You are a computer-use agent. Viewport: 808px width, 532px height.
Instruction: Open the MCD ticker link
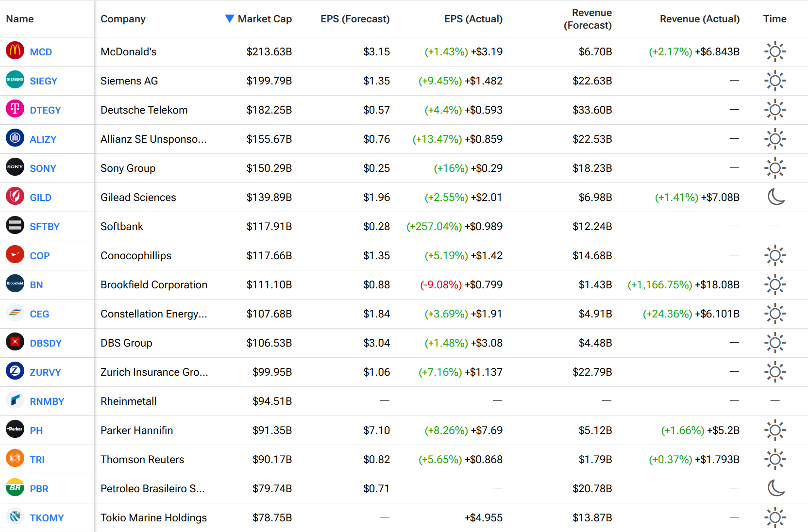[41, 52]
